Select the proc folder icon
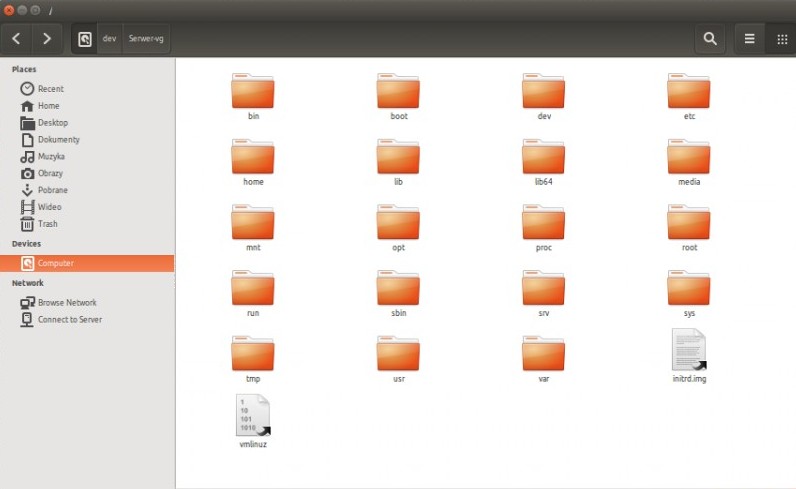The height and width of the screenshot is (489, 796). [544, 222]
